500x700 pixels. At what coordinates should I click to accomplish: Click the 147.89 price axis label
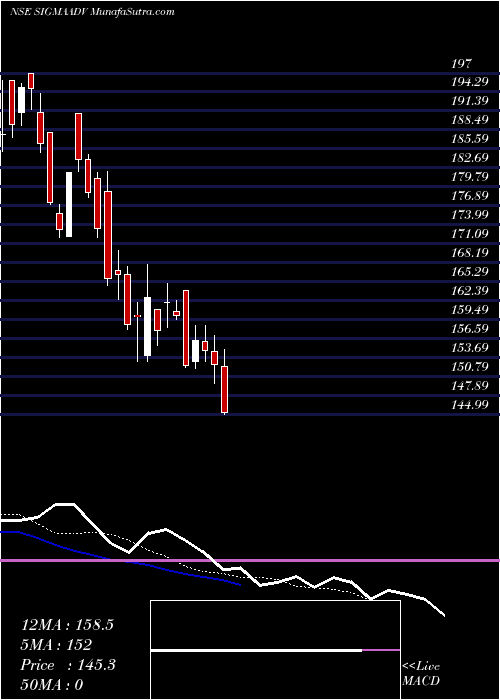point(469,386)
